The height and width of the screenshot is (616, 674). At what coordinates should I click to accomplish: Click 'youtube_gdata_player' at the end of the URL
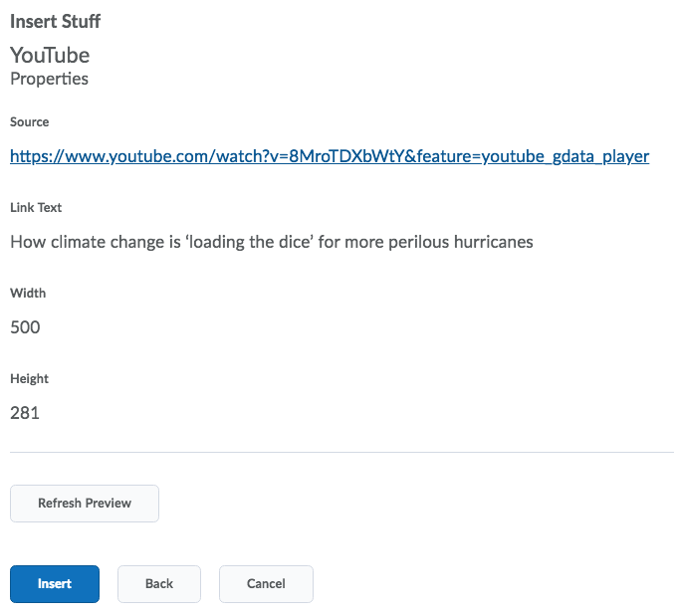tap(565, 156)
